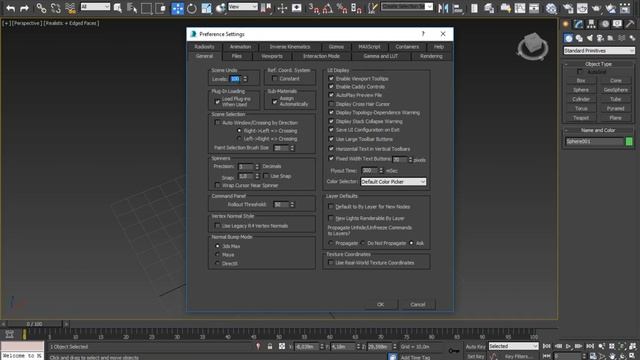Switch to the Create panel icon

point(566,24)
